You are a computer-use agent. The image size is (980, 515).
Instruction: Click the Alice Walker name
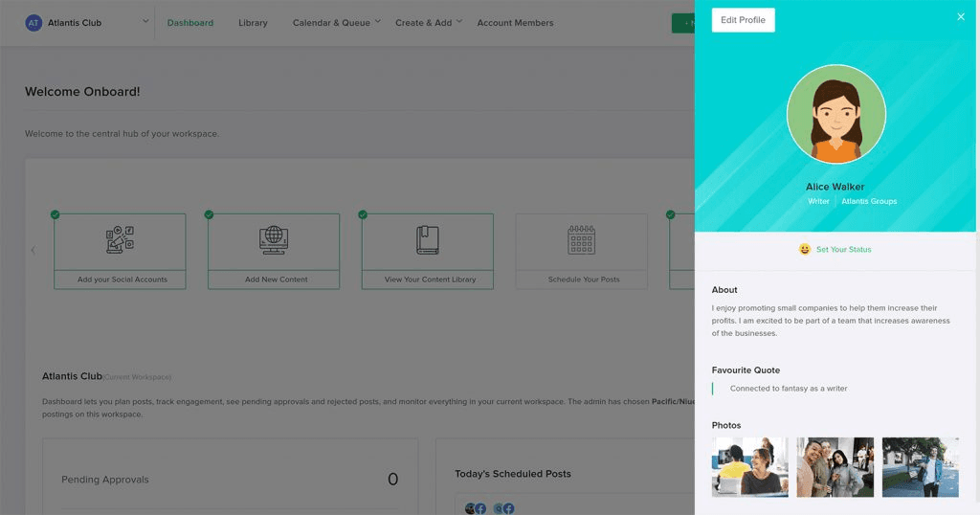pyautogui.click(x=835, y=187)
